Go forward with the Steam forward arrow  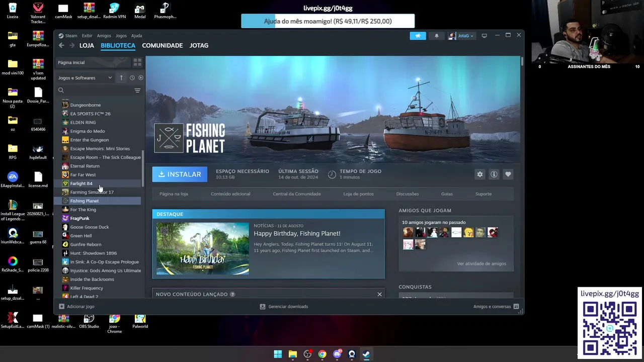pyautogui.click(x=72, y=45)
